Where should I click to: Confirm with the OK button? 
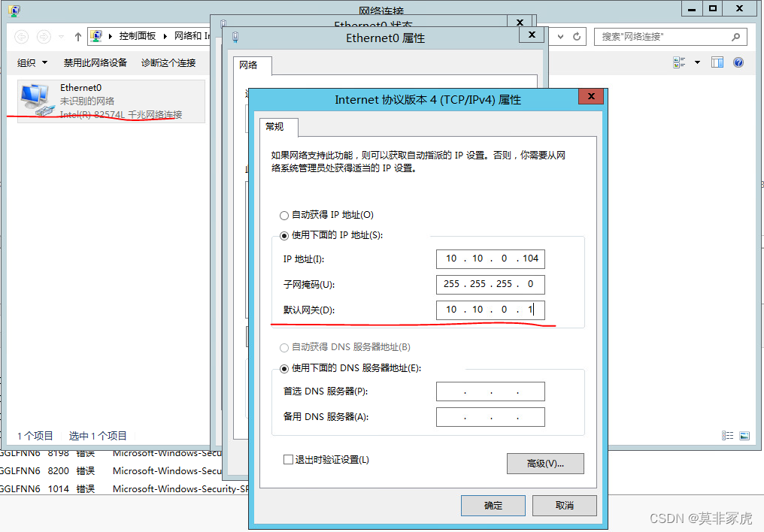[493, 506]
